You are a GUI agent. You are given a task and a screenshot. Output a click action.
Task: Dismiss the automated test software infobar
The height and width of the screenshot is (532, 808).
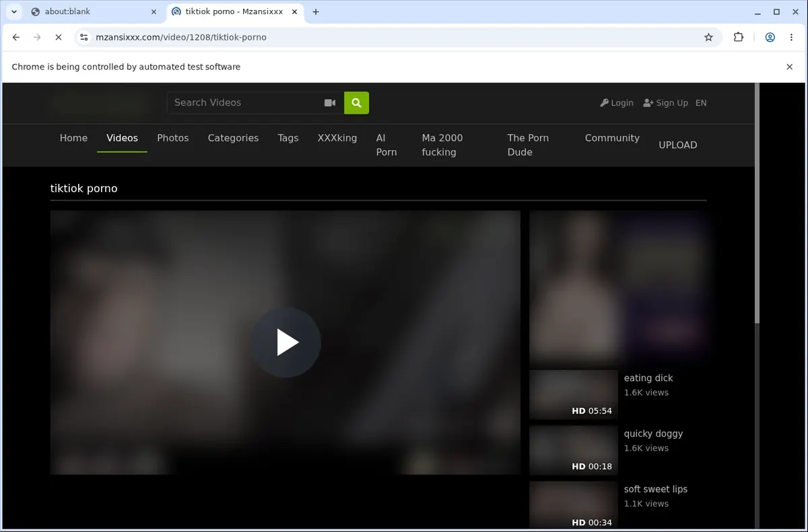790,67
